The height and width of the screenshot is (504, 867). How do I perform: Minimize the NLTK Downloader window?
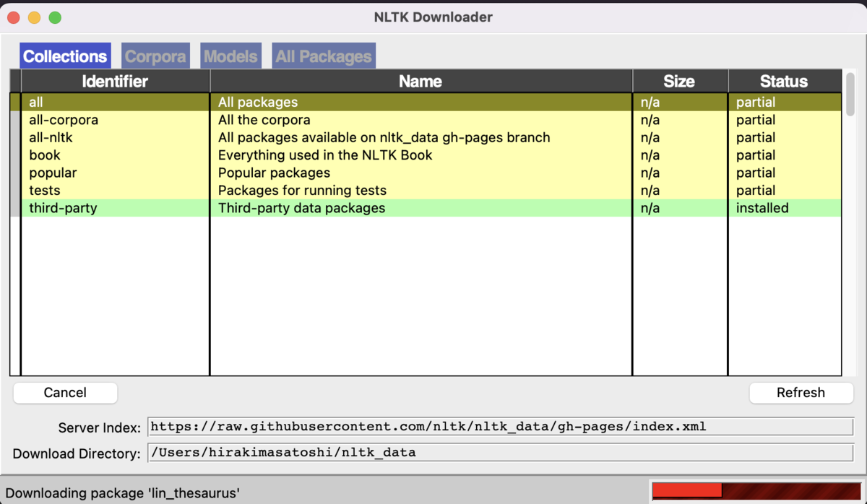34,17
